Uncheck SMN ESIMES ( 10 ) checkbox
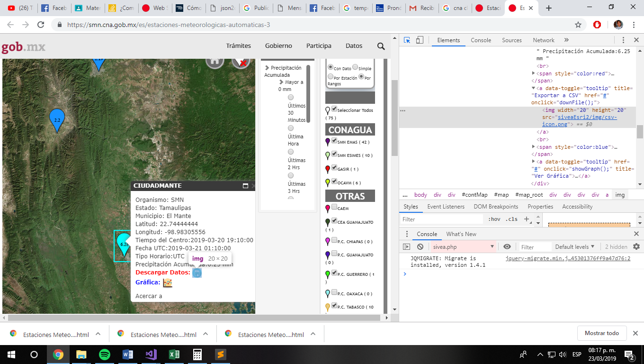This screenshot has height=364, width=644. 334,154
